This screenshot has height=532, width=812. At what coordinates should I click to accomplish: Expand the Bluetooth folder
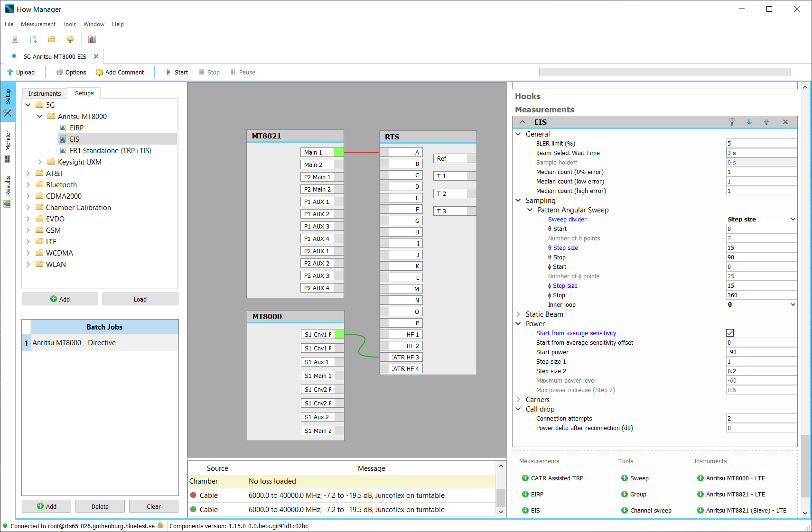(28, 184)
